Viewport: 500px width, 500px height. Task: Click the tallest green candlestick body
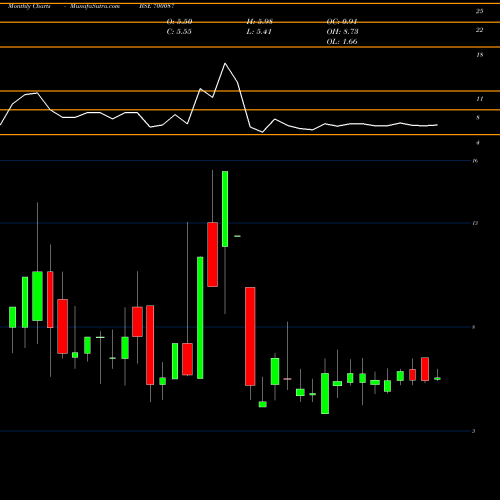click(x=200, y=318)
